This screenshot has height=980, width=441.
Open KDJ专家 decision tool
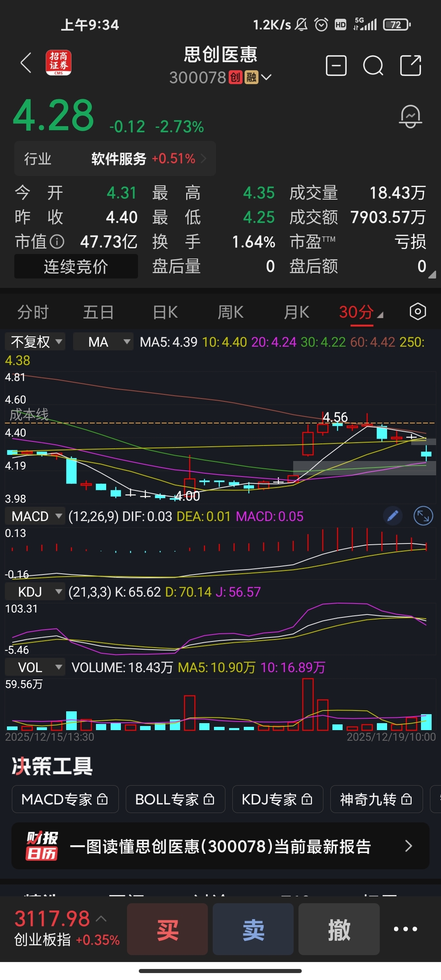(278, 799)
